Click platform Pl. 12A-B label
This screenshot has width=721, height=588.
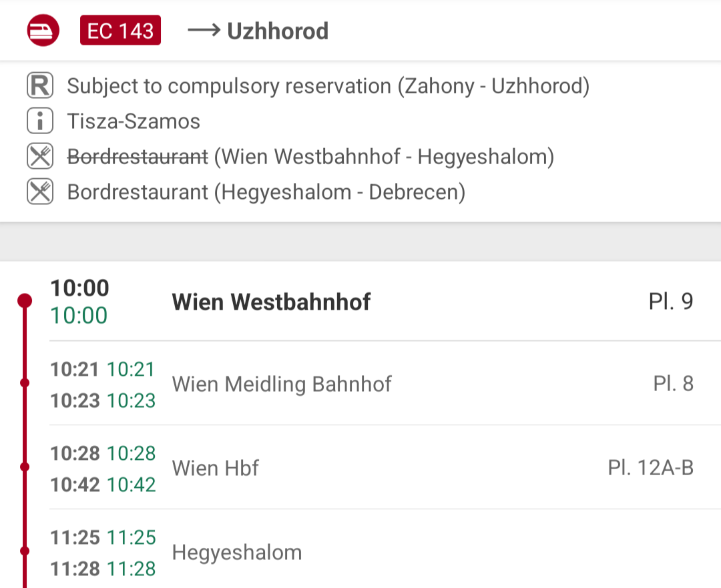click(x=651, y=468)
